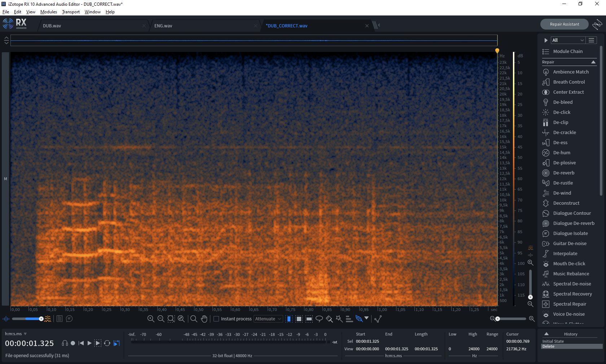This screenshot has height=364, width=606.
Task: Toggle the frequency selection tool
Action: [309, 319]
